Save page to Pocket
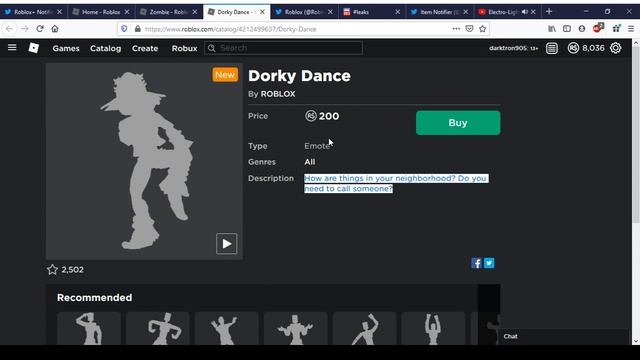Image resolution: width=640 pixels, height=360 pixels. (x=469, y=29)
